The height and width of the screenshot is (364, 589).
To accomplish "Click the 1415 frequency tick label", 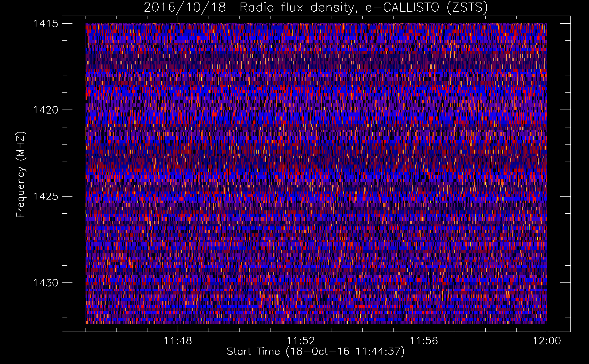I will pyautogui.click(x=46, y=24).
